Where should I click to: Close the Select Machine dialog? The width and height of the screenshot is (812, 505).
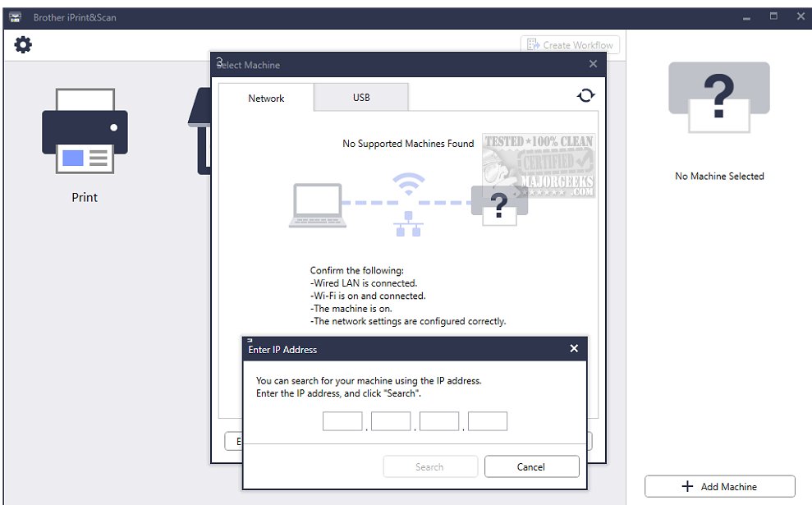593,64
